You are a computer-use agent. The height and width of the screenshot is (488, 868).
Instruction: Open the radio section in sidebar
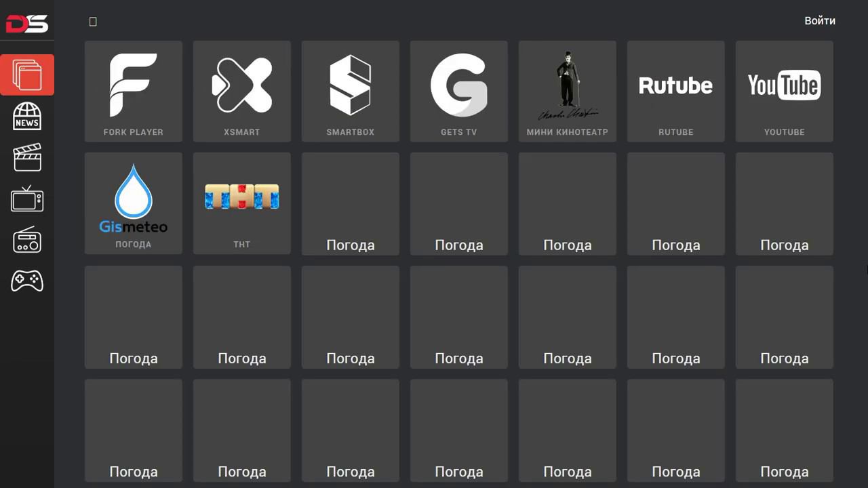(x=27, y=241)
